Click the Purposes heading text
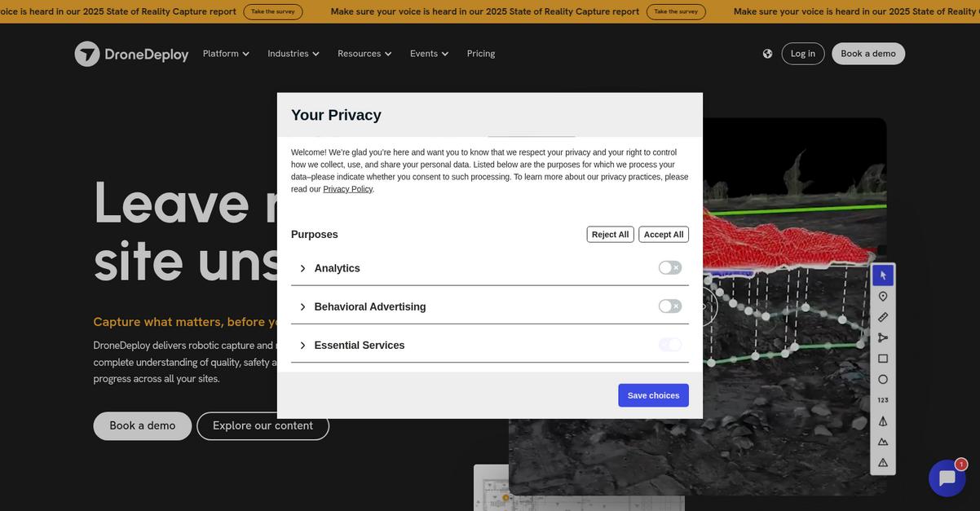The width and height of the screenshot is (980, 511). pyautogui.click(x=315, y=235)
